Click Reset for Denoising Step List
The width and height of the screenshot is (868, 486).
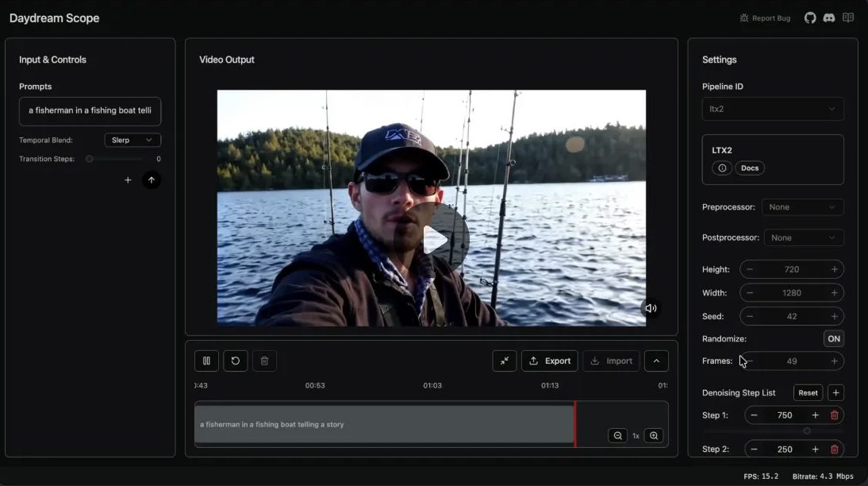point(808,393)
